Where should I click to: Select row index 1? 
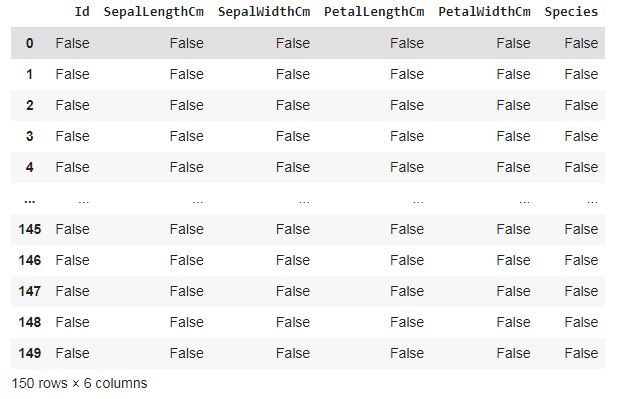click(30, 74)
